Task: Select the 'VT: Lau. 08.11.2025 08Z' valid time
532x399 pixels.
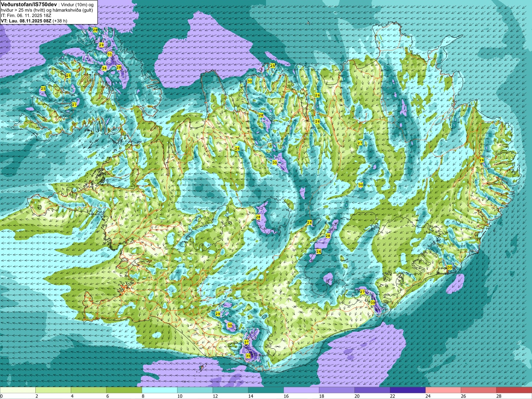Action: [x=26, y=21]
